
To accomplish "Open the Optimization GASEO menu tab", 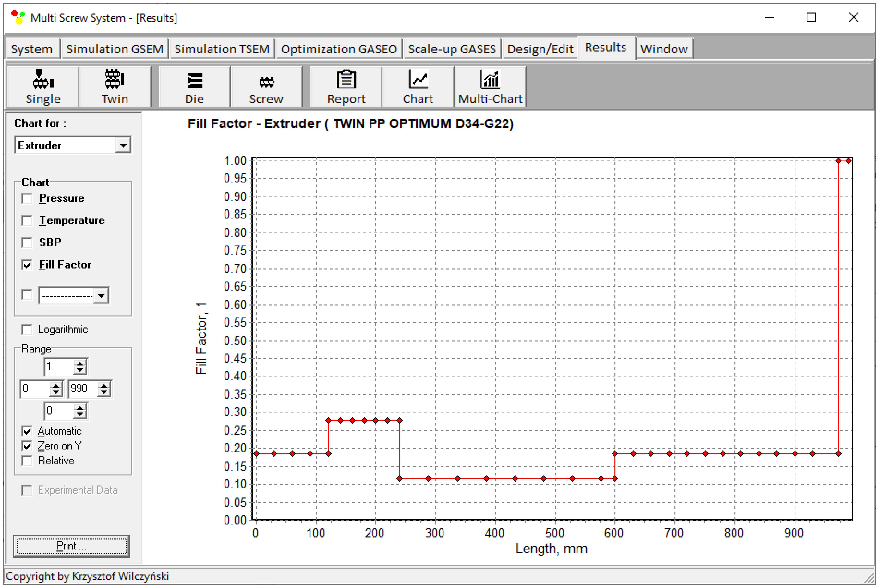I will (339, 49).
